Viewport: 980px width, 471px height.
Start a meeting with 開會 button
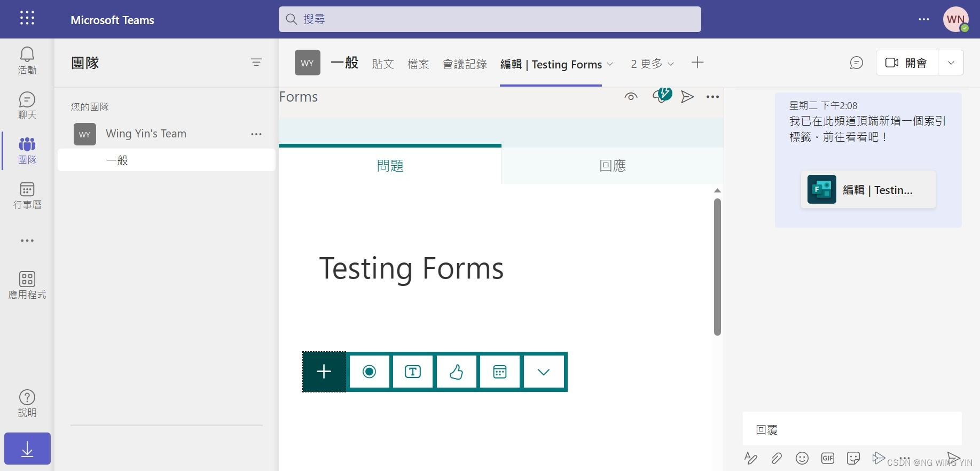(x=907, y=63)
